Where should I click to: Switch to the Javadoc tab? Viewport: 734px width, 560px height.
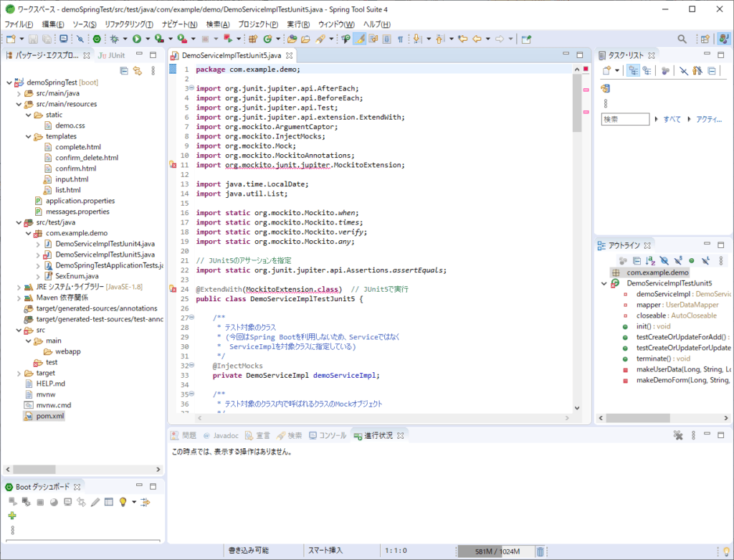[x=221, y=435]
